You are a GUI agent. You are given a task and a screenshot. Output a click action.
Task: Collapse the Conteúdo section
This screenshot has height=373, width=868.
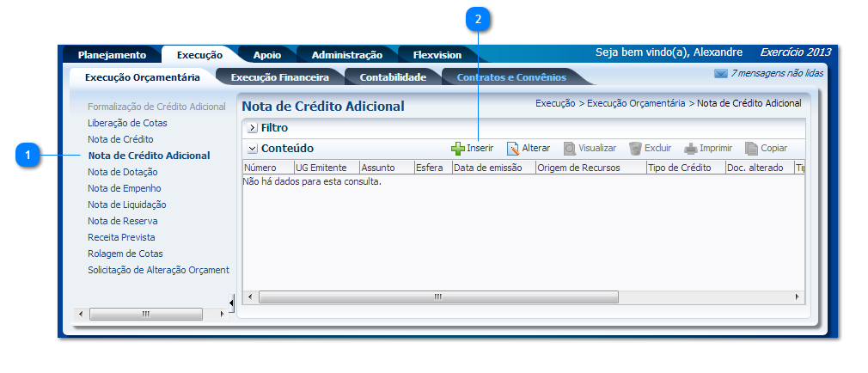click(253, 149)
